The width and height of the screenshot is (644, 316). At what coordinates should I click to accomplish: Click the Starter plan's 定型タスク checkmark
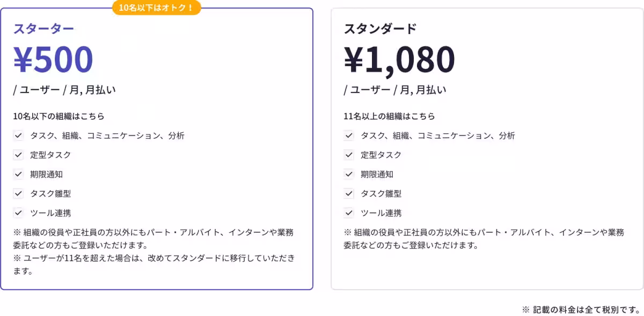[19, 155]
